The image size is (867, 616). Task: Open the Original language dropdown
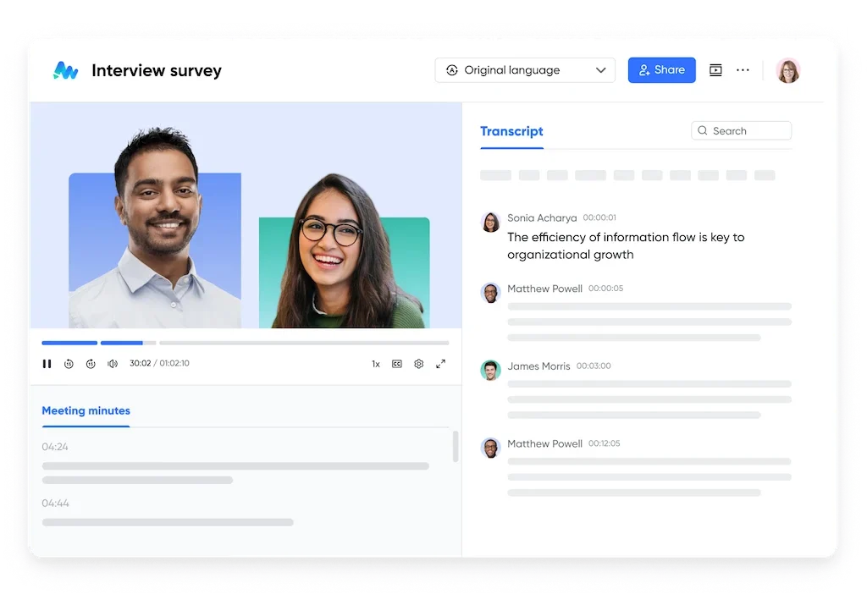coord(525,70)
